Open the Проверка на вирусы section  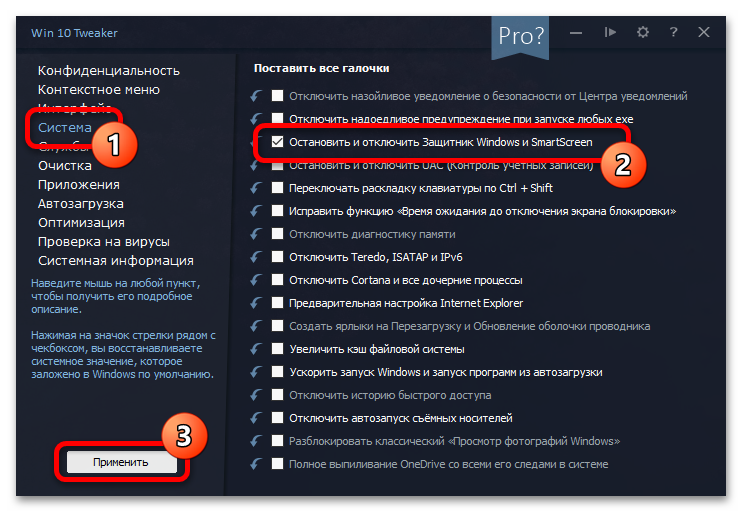(x=104, y=241)
